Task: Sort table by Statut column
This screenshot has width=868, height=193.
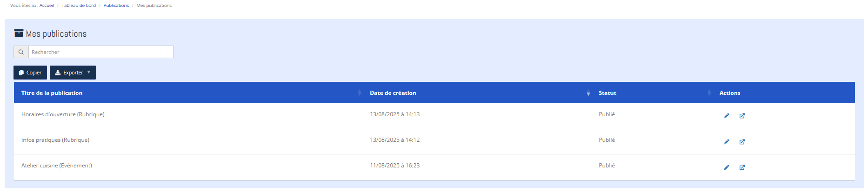Action: (x=608, y=93)
